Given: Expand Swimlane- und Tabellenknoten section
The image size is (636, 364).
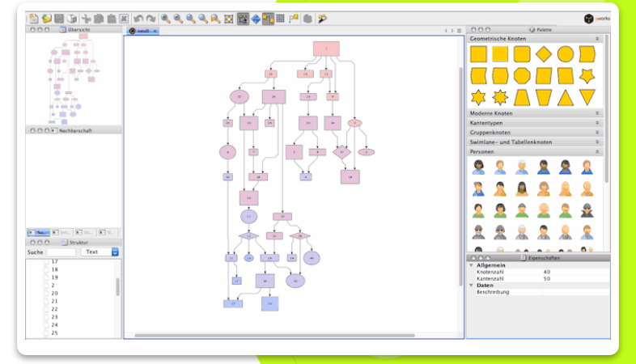Looking at the screenshot, I should pos(597,142).
